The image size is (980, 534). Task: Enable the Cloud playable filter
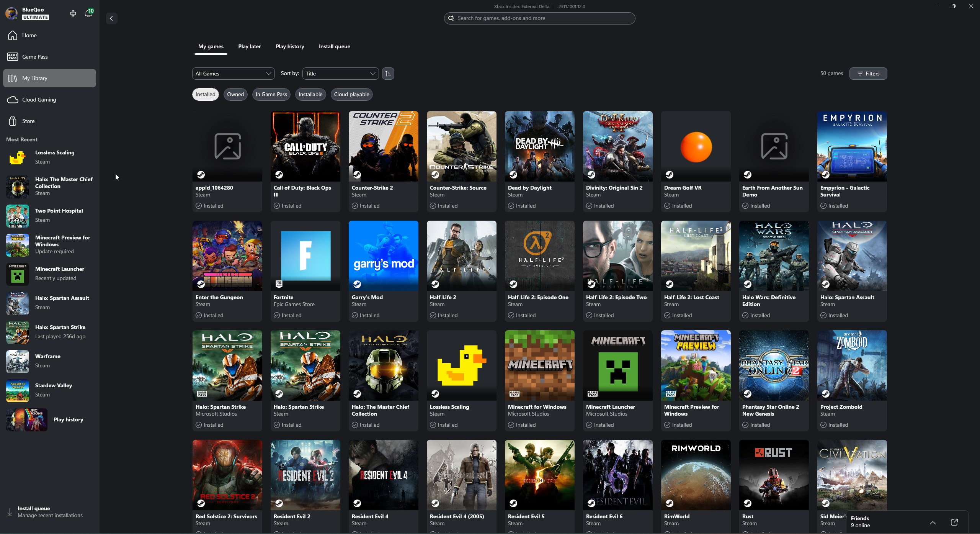[x=351, y=94]
